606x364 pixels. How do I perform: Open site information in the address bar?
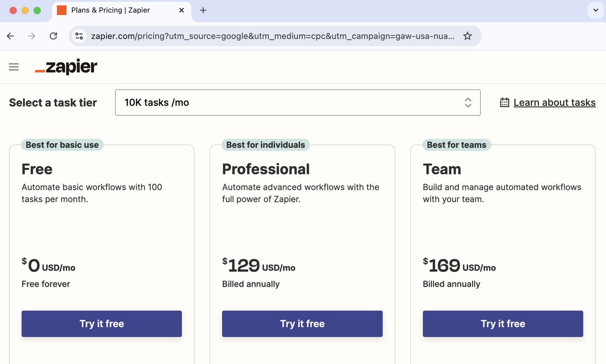(79, 36)
